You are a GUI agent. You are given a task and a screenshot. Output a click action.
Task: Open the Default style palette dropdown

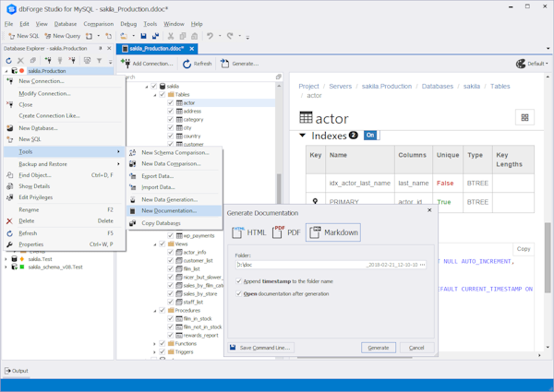(x=532, y=64)
